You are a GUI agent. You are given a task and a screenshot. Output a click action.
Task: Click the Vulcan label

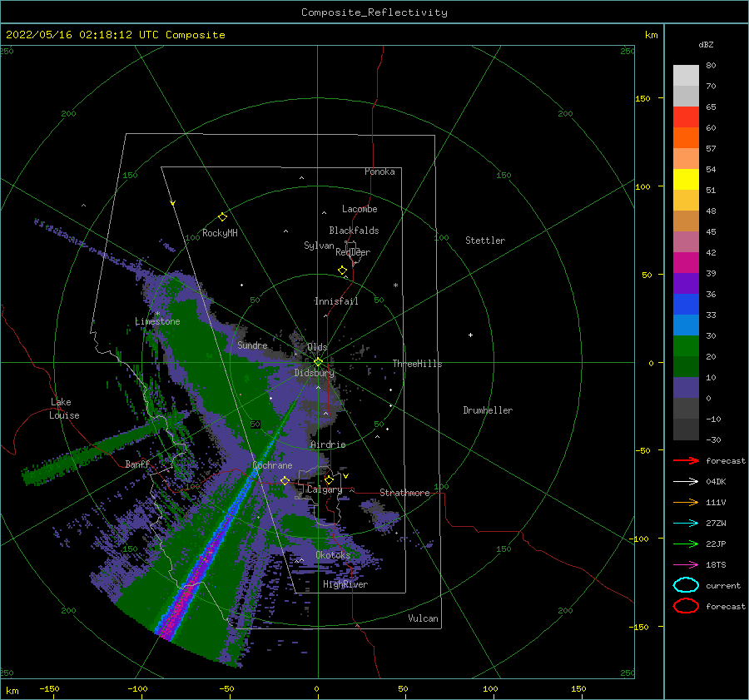point(423,618)
